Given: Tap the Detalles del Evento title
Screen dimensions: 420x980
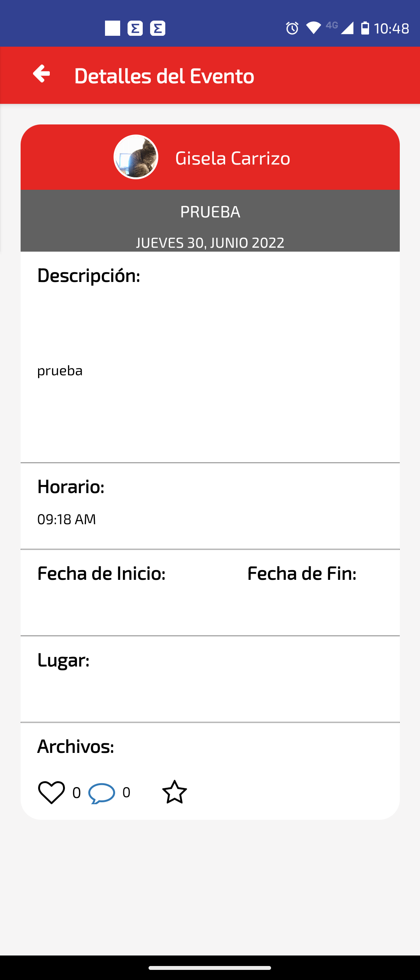Looking at the screenshot, I should [164, 75].
